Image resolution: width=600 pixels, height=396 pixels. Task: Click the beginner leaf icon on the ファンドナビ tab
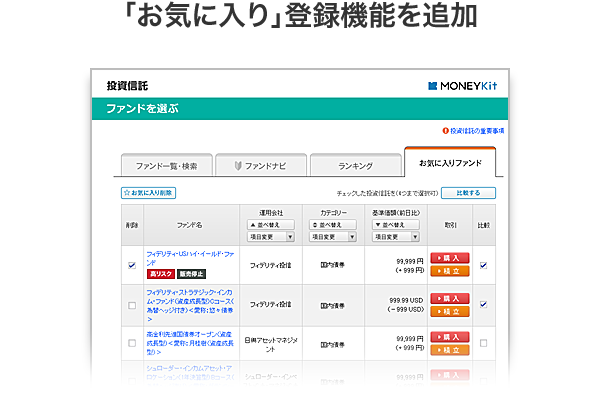pyautogui.click(x=238, y=166)
